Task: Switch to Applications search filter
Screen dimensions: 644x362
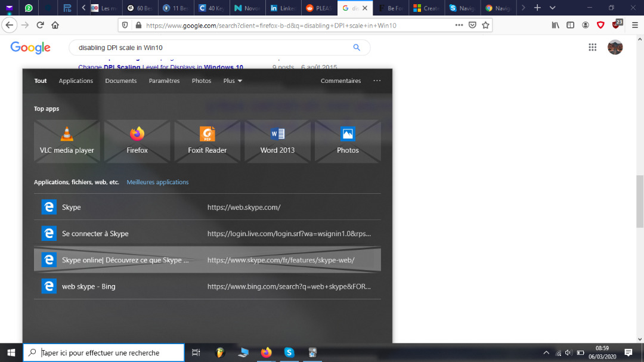Action: click(x=76, y=81)
